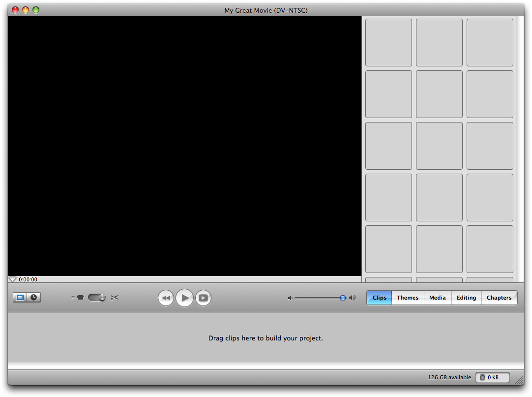Click the camcorder icon
The width and height of the screenshot is (532, 397).
point(81,298)
